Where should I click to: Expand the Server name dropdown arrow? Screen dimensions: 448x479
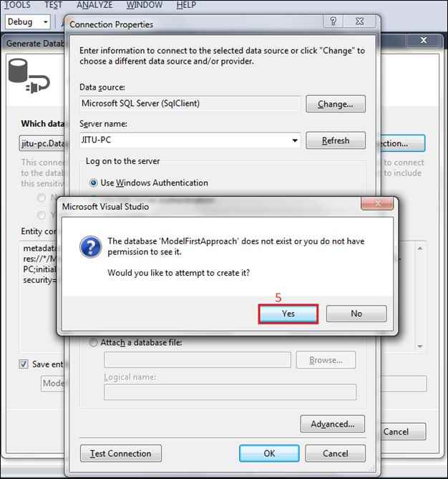(295, 140)
